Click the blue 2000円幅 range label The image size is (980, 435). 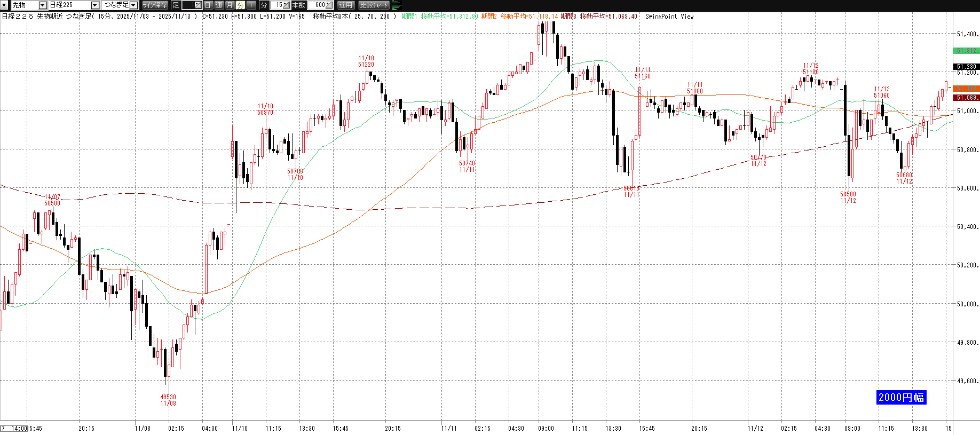pos(901,398)
